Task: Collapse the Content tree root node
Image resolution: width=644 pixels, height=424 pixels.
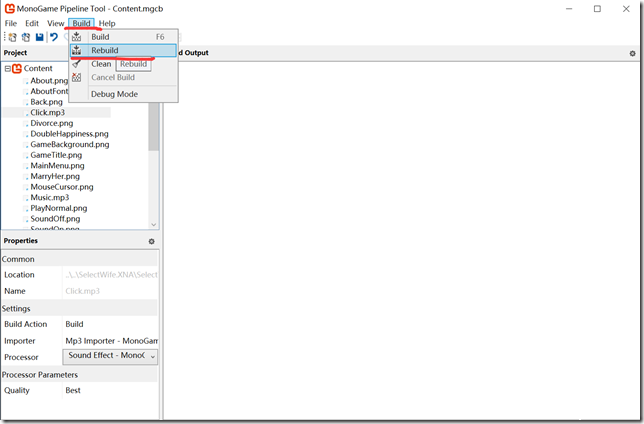Action: (8, 69)
